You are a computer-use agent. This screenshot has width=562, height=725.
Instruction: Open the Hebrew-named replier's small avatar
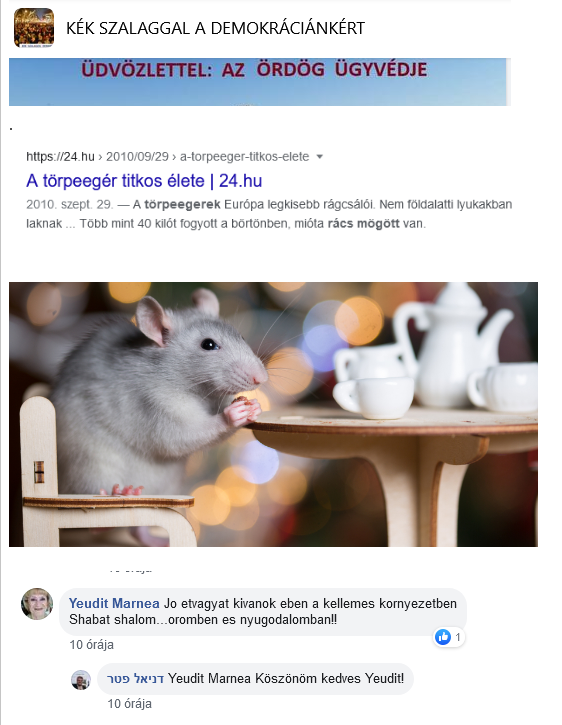(x=81, y=680)
